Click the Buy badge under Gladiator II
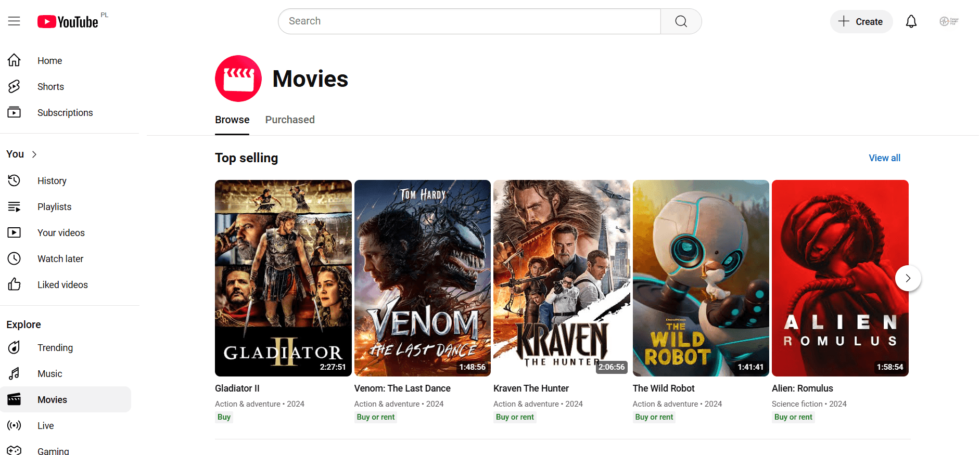980x455 pixels. pyautogui.click(x=224, y=417)
